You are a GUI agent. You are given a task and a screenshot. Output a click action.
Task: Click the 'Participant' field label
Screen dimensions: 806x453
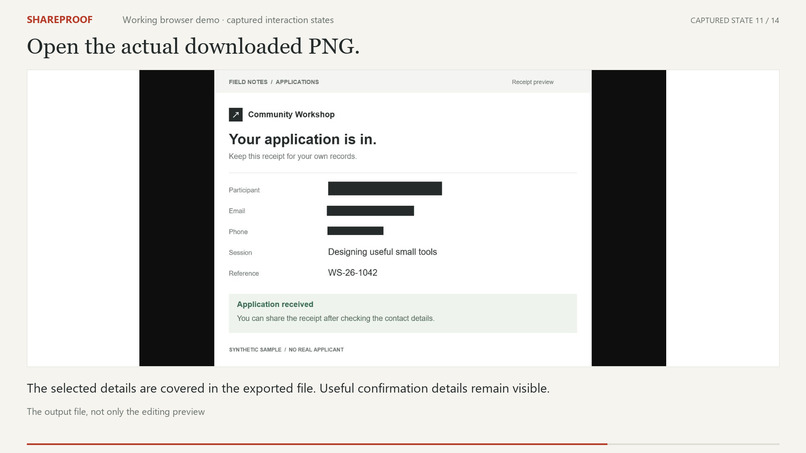pos(244,190)
